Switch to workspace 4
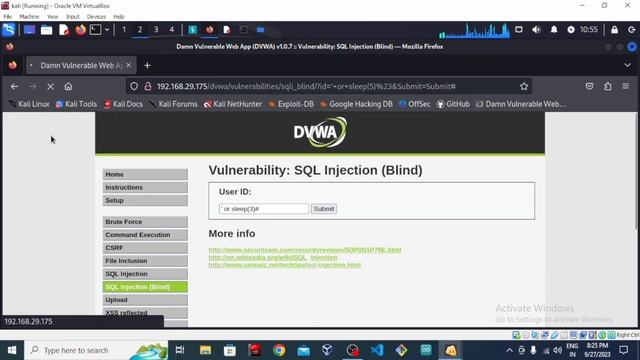 point(172,29)
